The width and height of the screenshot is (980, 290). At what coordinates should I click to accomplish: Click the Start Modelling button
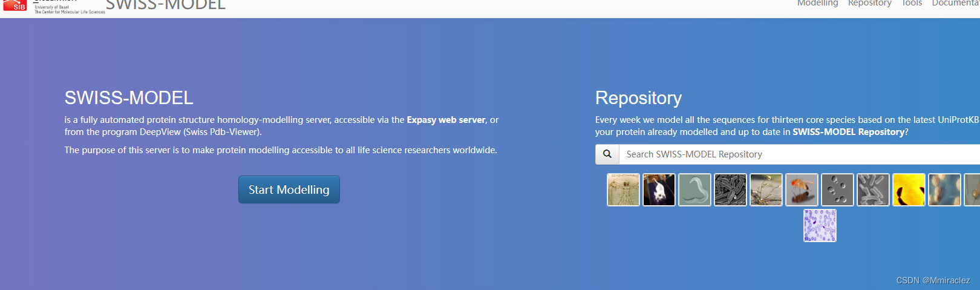pos(289,189)
